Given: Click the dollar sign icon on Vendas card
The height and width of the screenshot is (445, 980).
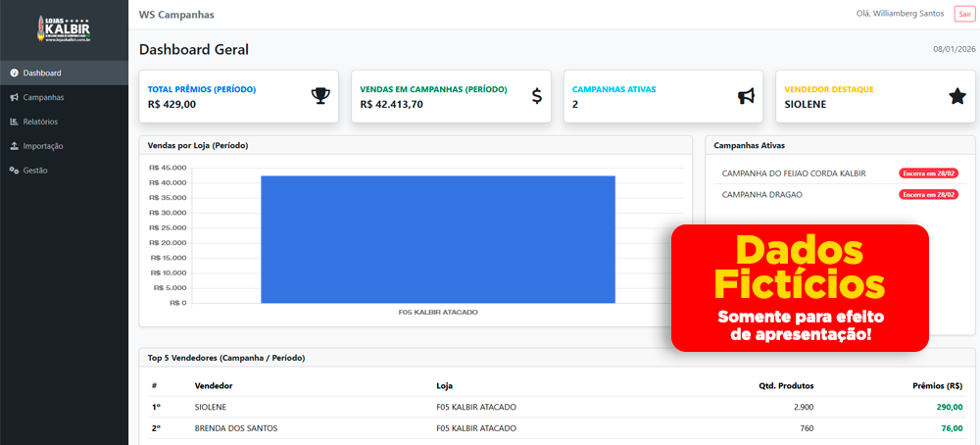Looking at the screenshot, I should coord(537,96).
